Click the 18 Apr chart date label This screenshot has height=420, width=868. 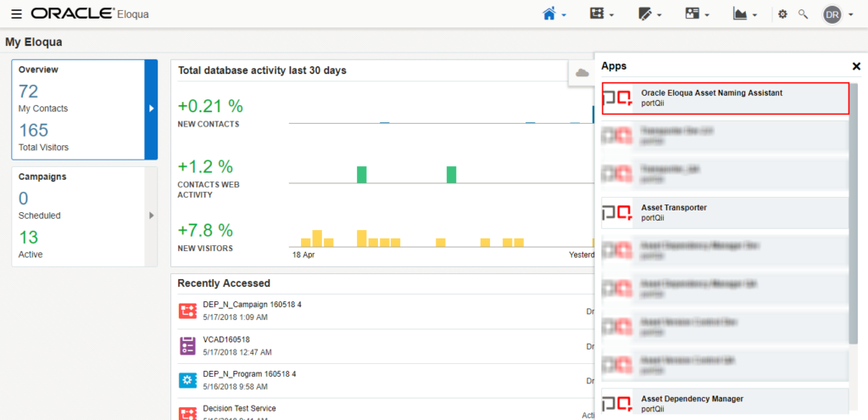tap(303, 255)
